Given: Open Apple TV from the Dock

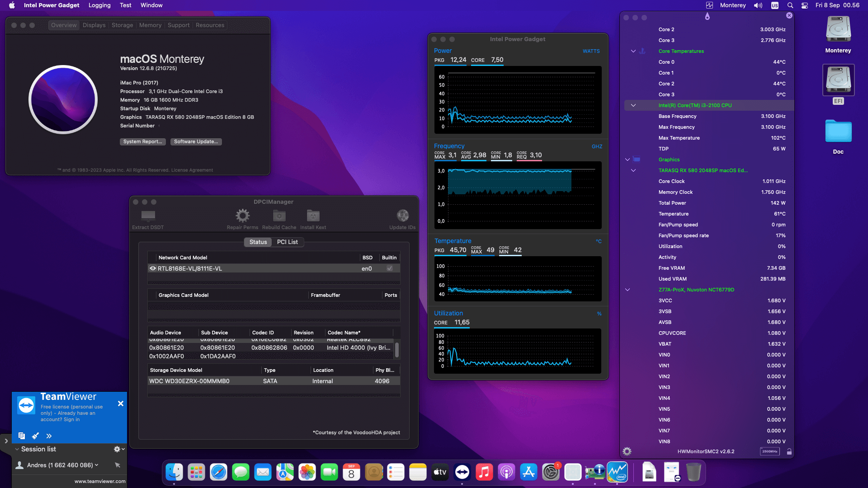Looking at the screenshot, I should click(x=440, y=473).
